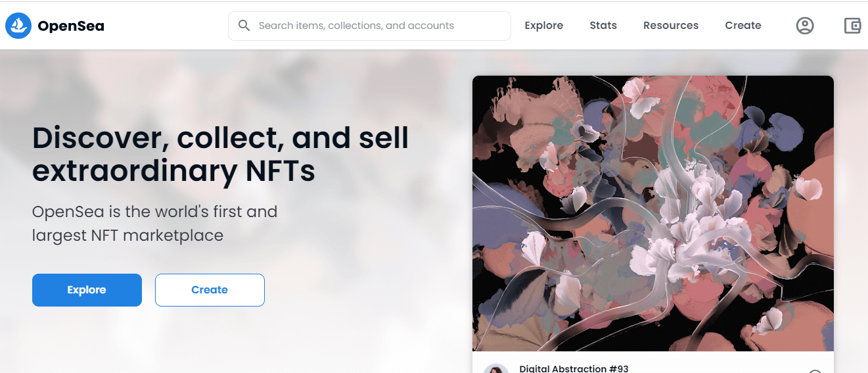
Task: Click the 'Discover, collect, and sell' headline
Action: click(220, 154)
